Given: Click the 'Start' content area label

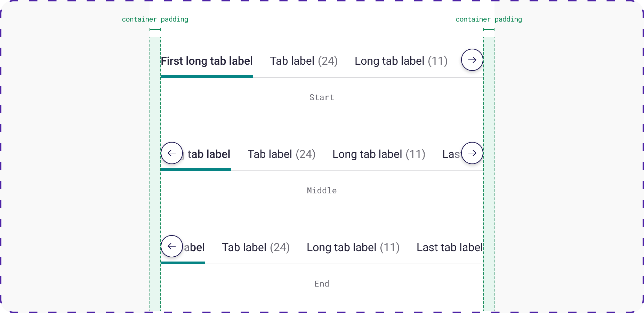Looking at the screenshot, I should (322, 97).
